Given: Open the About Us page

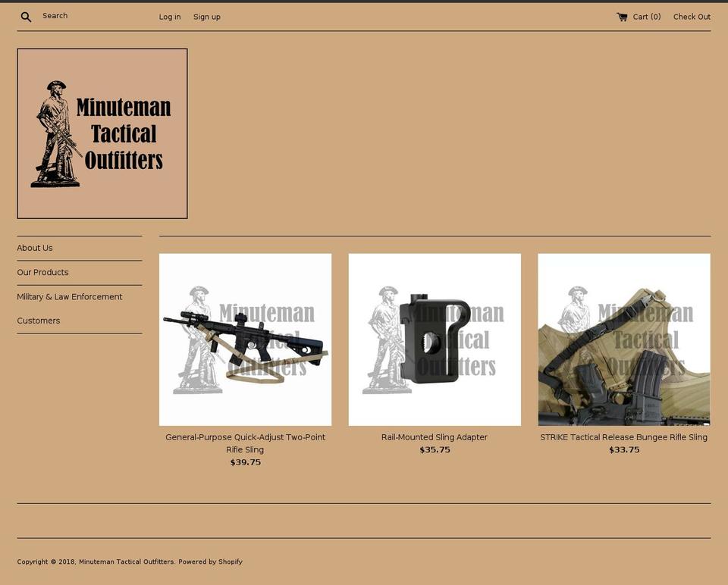Looking at the screenshot, I should (35, 248).
